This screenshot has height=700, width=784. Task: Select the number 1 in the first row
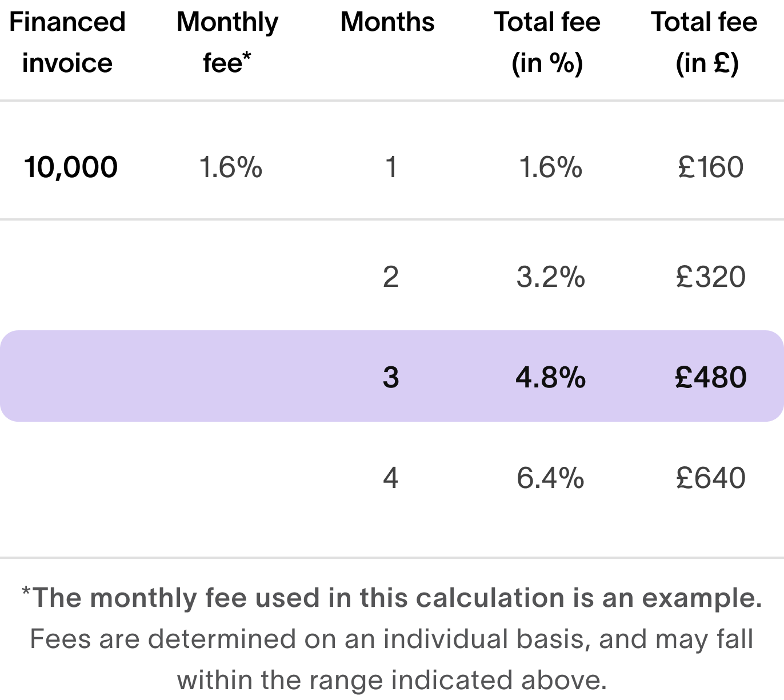(x=391, y=167)
